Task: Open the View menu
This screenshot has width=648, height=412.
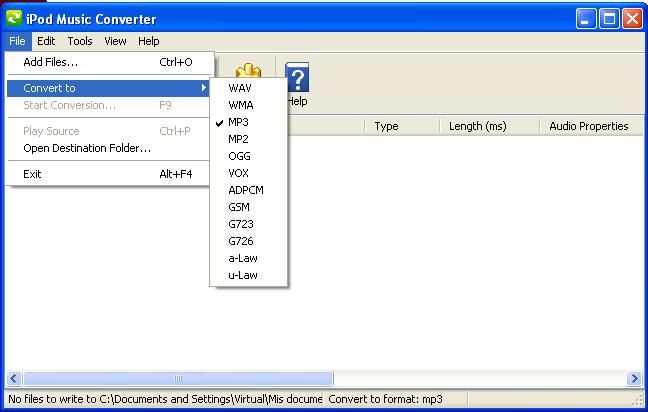Action: click(x=115, y=41)
